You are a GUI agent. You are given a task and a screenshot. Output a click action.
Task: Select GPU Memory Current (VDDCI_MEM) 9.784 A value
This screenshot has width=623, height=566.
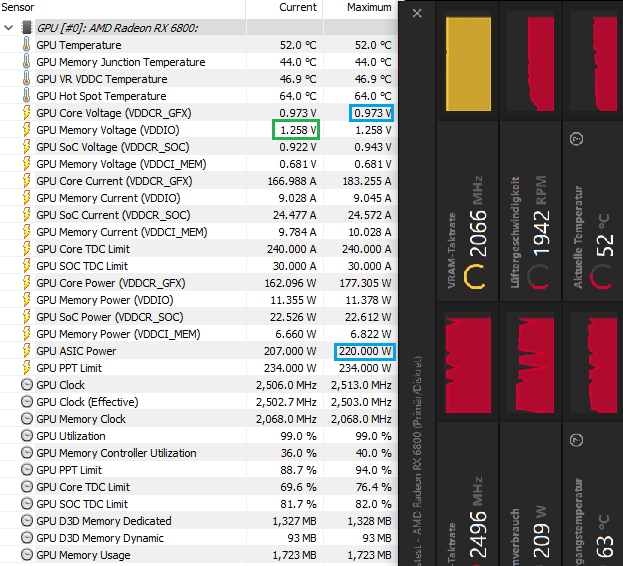[297, 232]
